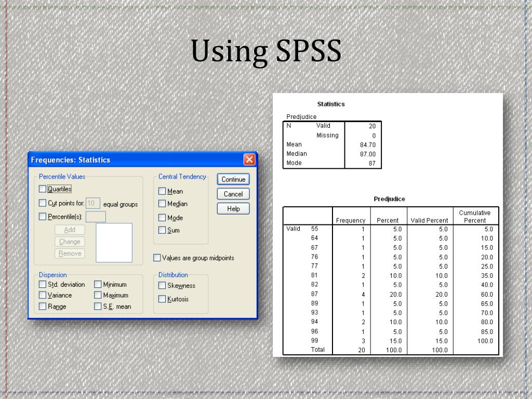Enable the Minimum checkbox
Screen dimensions: 532x399
[98, 284]
